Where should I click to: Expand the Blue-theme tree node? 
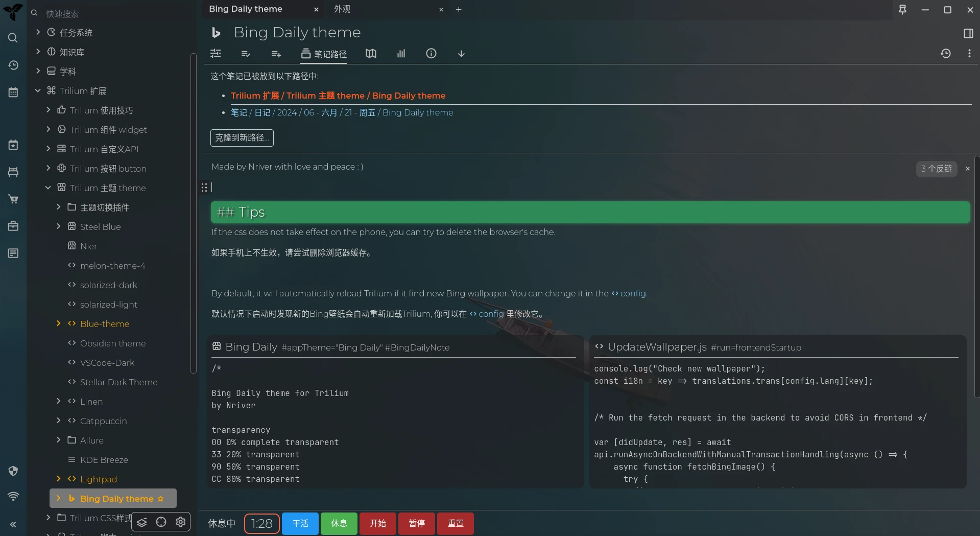[x=58, y=323]
